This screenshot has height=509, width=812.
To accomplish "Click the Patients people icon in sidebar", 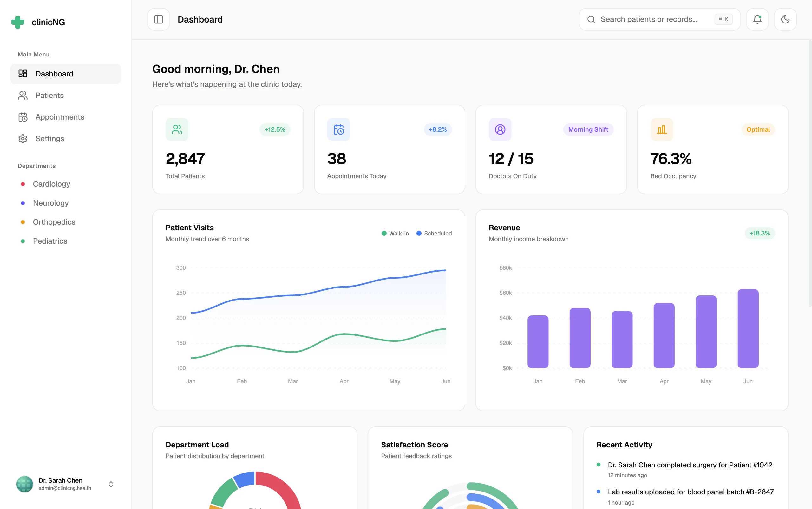I will click(23, 95).
